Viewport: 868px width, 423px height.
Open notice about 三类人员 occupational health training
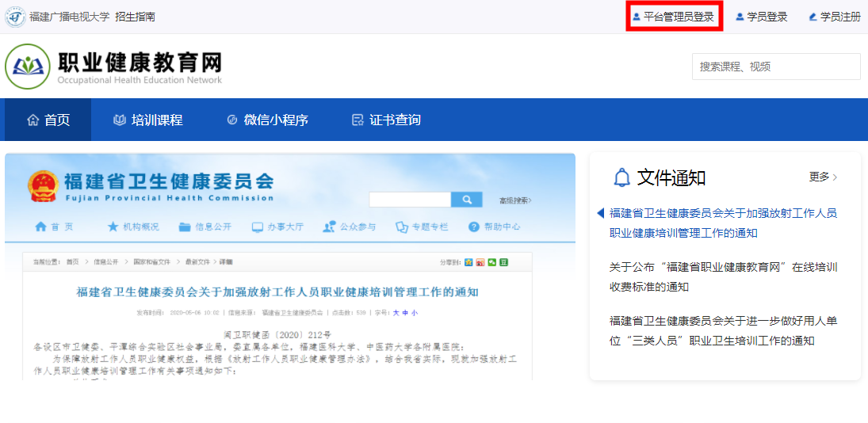click(722, 330)
